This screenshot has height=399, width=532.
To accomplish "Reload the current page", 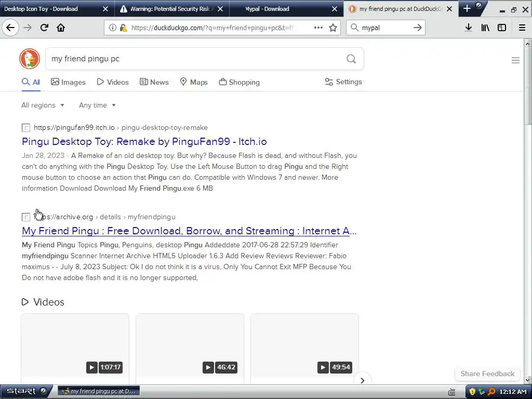I will 44,28.
